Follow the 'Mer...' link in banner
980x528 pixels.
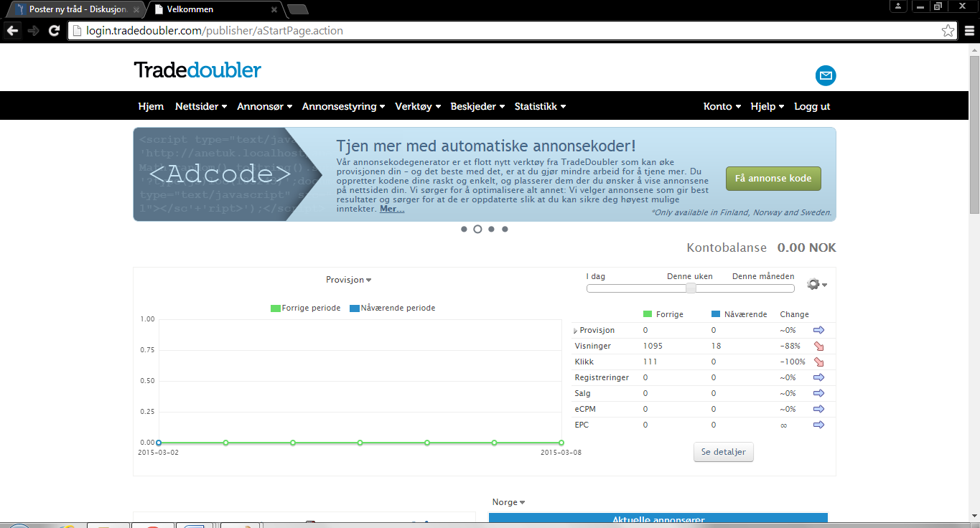pos(392,209)
